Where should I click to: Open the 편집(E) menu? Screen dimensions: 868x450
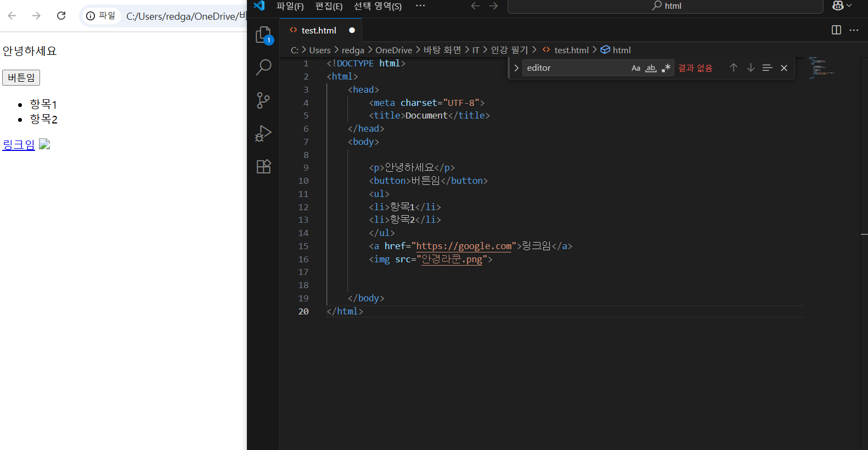coord(329,6)
